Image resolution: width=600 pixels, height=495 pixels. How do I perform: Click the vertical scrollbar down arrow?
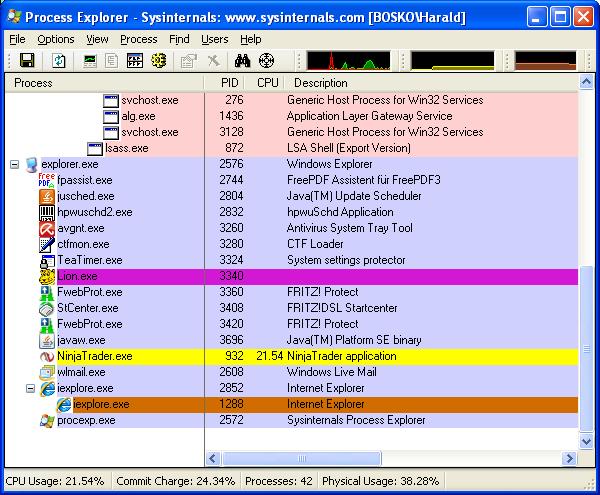(586, 441)
